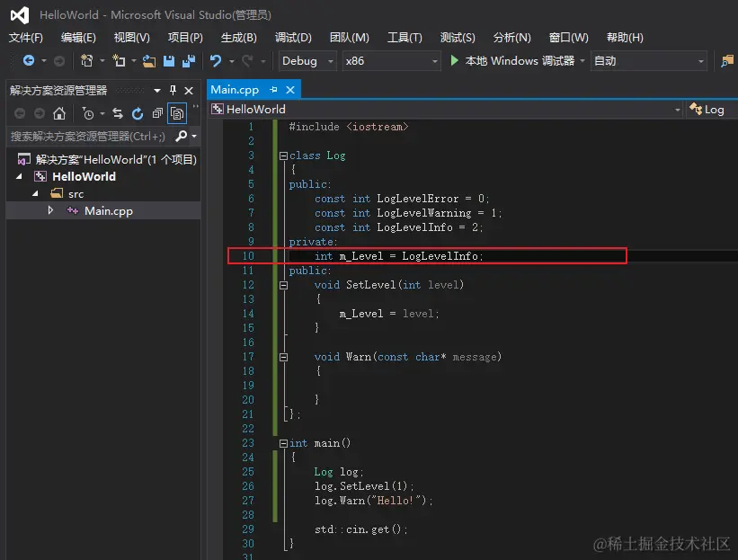This screenshot has height=560, width=738.
Task: Expand the Main.cpp tree node
Action: tap(50, 210)
